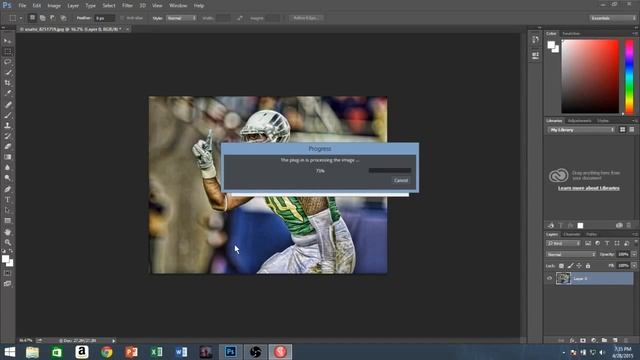Screen dimensions: 640x360
Task: Toggle adjustment layer filter in Layers panel
Action: (598, 243)
